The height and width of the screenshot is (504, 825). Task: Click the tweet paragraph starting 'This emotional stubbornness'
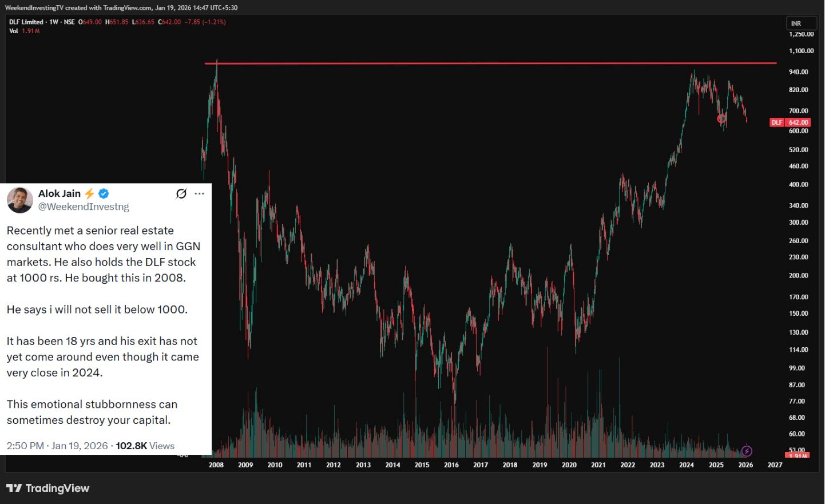point(92,412)
